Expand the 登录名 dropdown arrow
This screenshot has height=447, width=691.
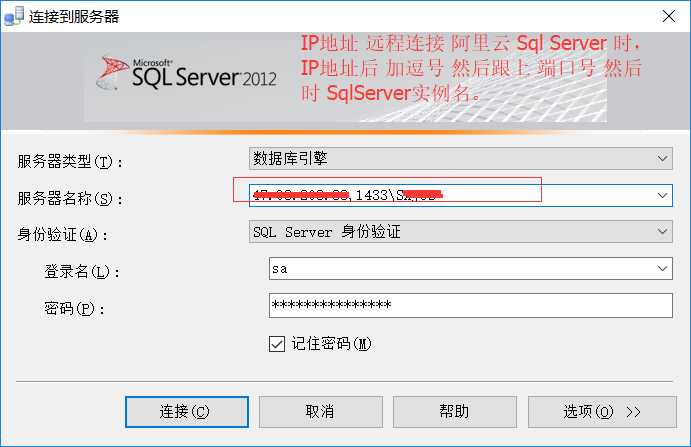pos(662,268)
